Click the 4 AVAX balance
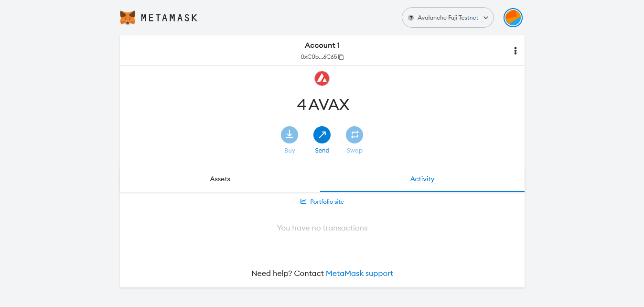Image resolution: width=644 pixels, height=307 pixels. pyautogui.click(x=322, y=105)
